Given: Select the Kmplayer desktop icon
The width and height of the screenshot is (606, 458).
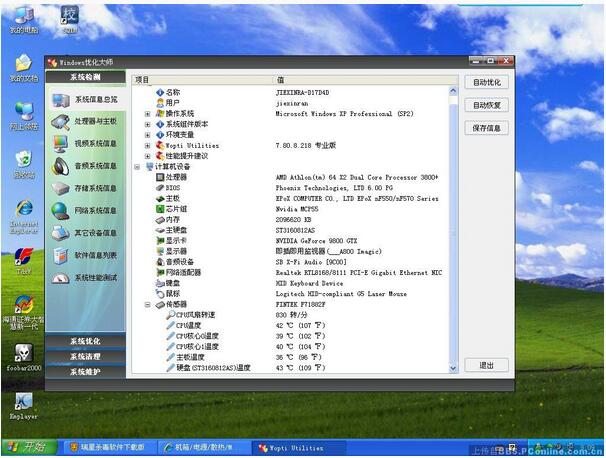Looking at the screenshot, I should (x=24, y=406).
